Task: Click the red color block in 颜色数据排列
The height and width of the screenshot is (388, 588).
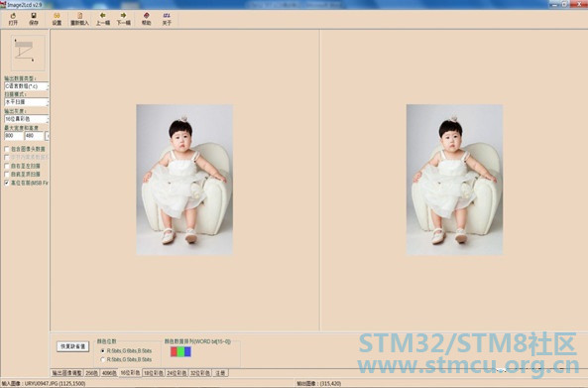Action: tap(174, 351)
